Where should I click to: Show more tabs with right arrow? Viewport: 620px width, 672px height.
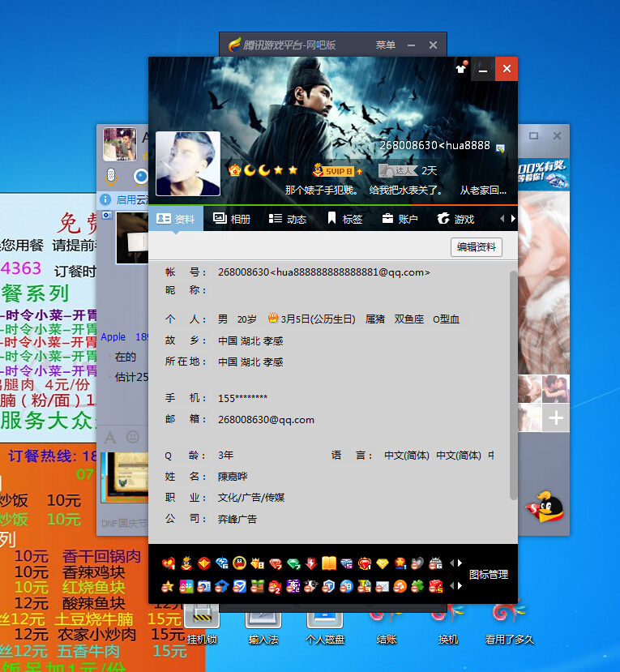(513, 219)
